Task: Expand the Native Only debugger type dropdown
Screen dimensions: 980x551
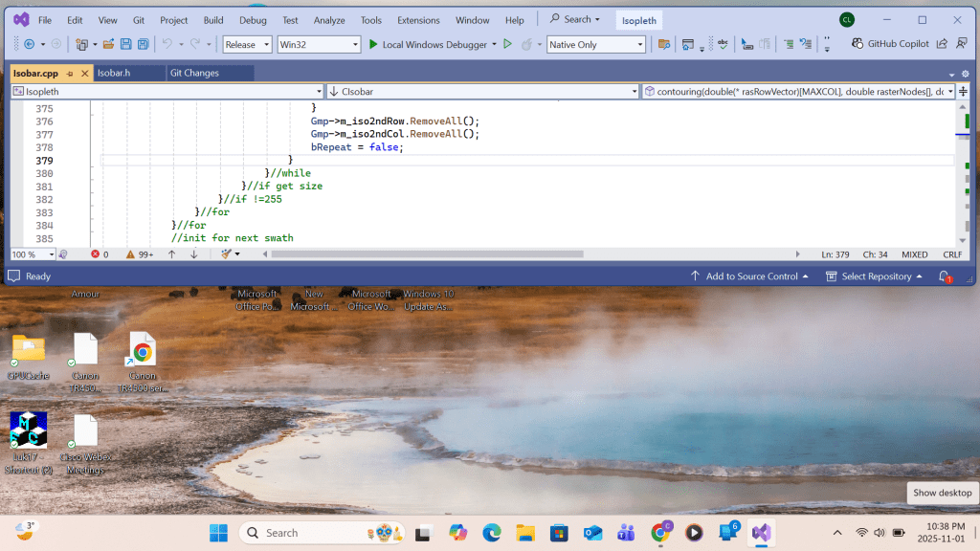Action: click(x=639, y=44)
